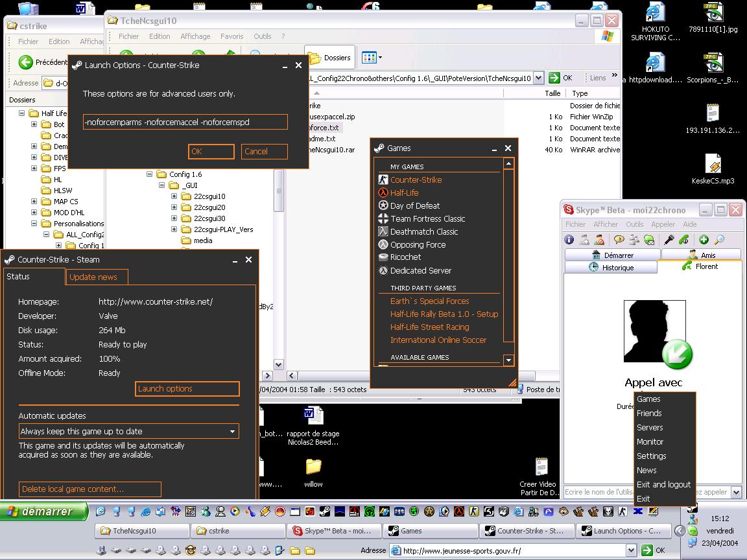Click the Counter-Strike icon in Games list
The width and height of the screenshot is (747, 560).
coord(383,180)
